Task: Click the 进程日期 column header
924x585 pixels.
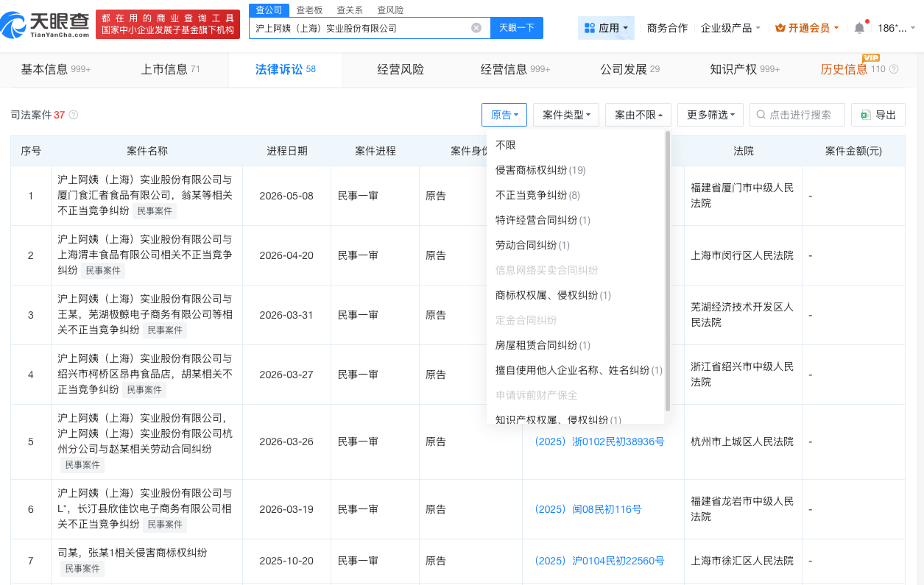Action: point(287,151)
